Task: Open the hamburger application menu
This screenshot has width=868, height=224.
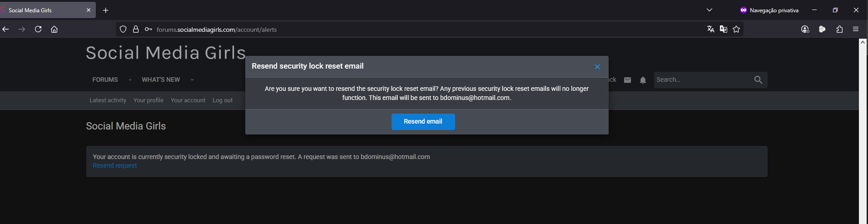Action: [856, 29]
